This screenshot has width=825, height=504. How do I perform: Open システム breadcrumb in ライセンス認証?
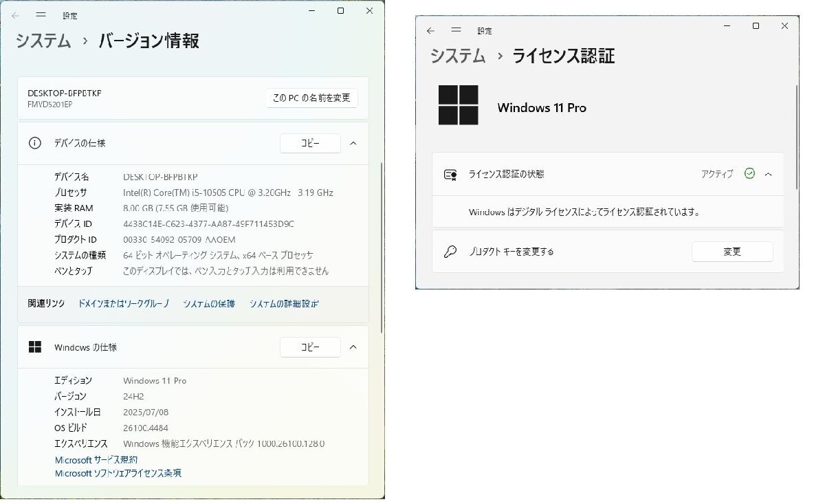click(457, 56)
